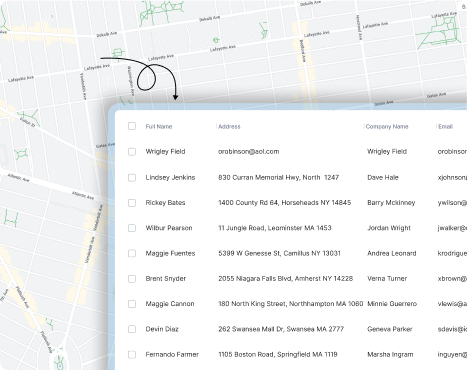Image resolution: width=467 pixels, height=370 pixels.
Task: Click the Address column header
Action: 229,126
